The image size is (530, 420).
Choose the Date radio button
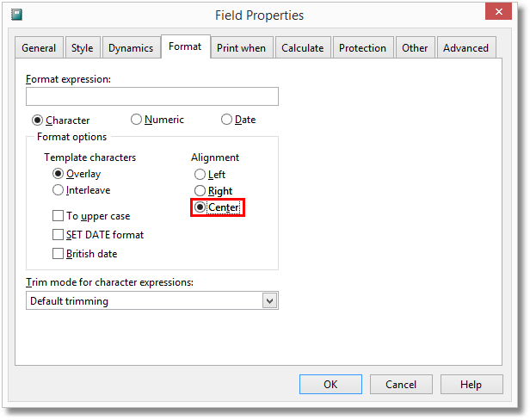227,120
